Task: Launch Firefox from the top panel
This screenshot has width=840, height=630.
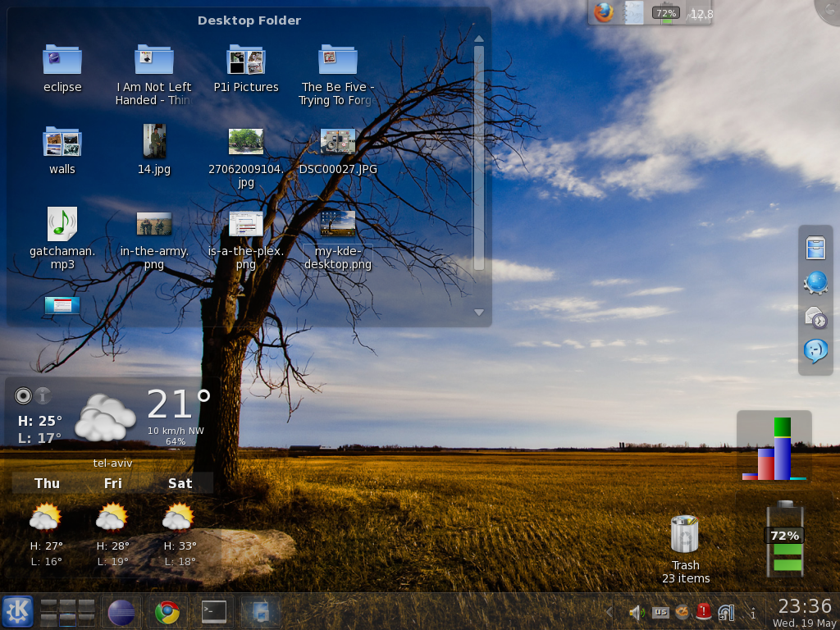Action: pos(604,12)
